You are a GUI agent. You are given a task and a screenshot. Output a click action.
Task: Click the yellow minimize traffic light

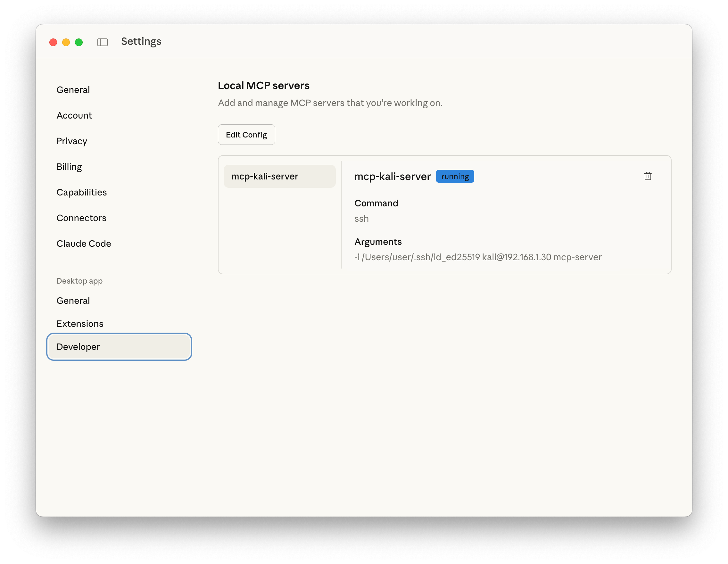click(66, 42)
